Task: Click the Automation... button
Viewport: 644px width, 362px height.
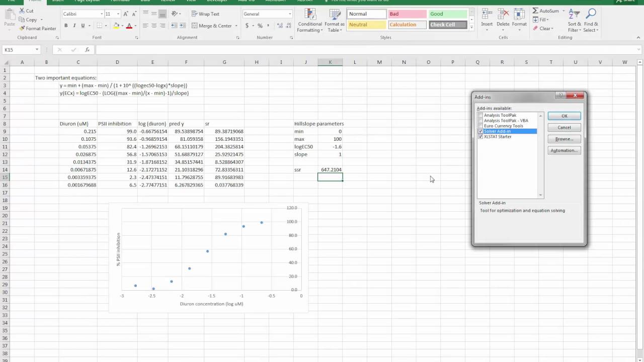Action: pos(564,151)
